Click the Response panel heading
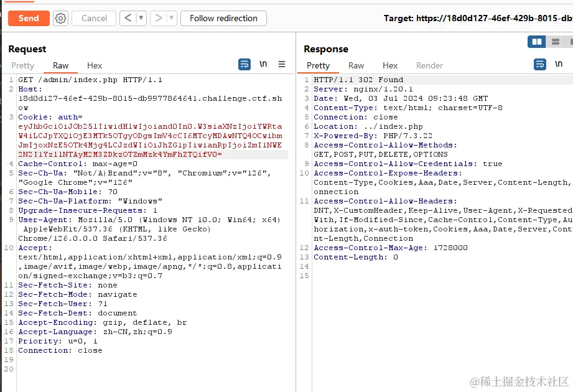573x392 pixels. [x=326, y=49]
